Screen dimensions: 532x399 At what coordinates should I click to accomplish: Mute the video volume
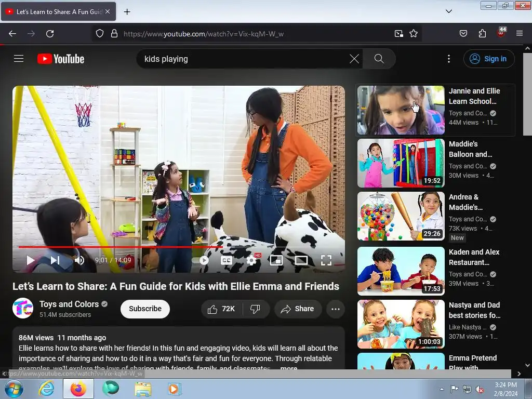coord(79,260)
